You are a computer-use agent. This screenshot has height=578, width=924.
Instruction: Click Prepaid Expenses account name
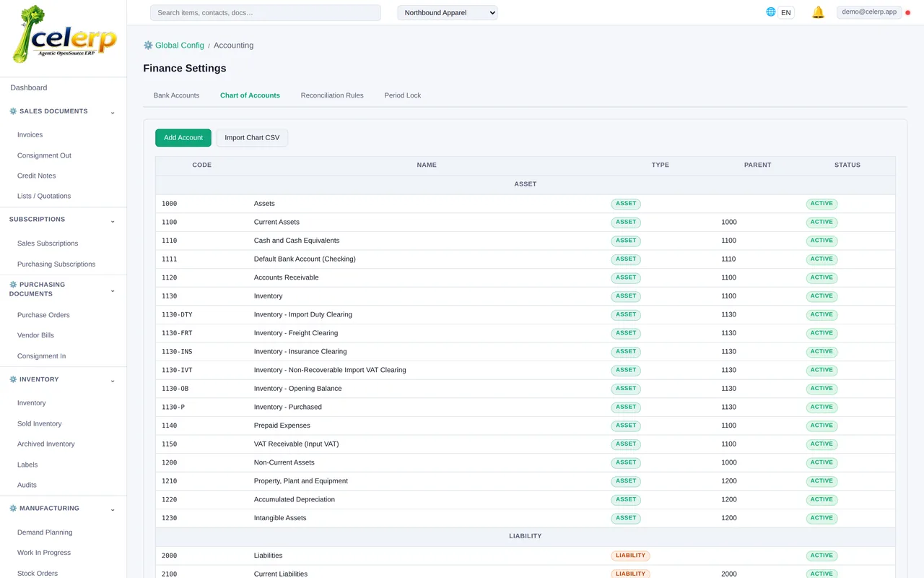pos(282,426)
